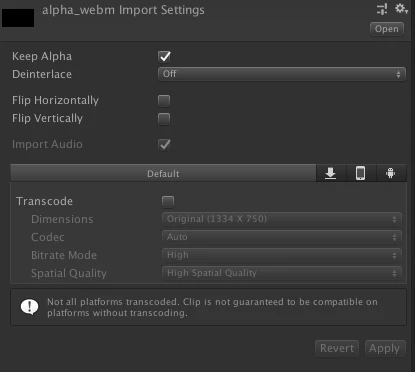
Task: Enable Flip Vertically checkbox
Action: 164,119
